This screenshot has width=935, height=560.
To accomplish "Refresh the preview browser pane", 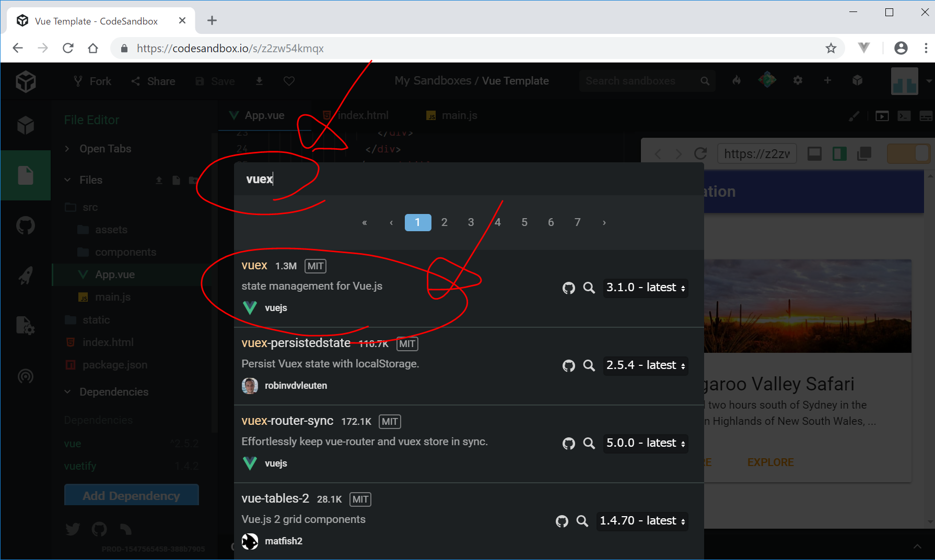I will tap(700, 153).
